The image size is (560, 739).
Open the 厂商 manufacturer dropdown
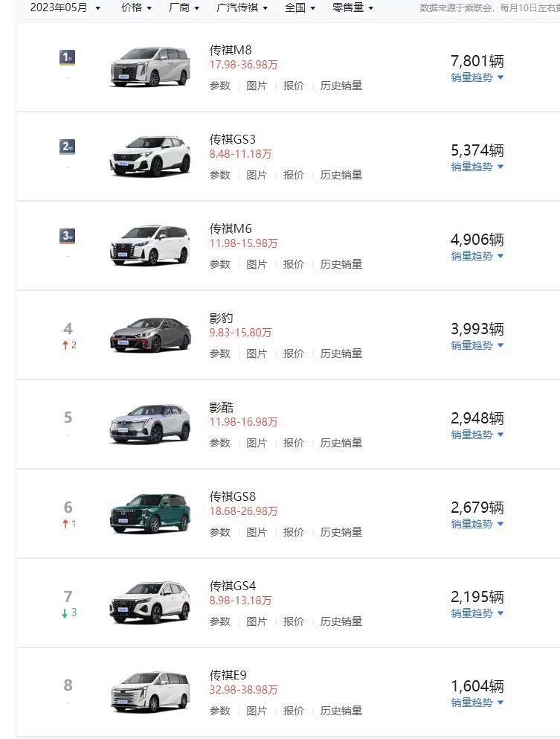tap(184, 8)
